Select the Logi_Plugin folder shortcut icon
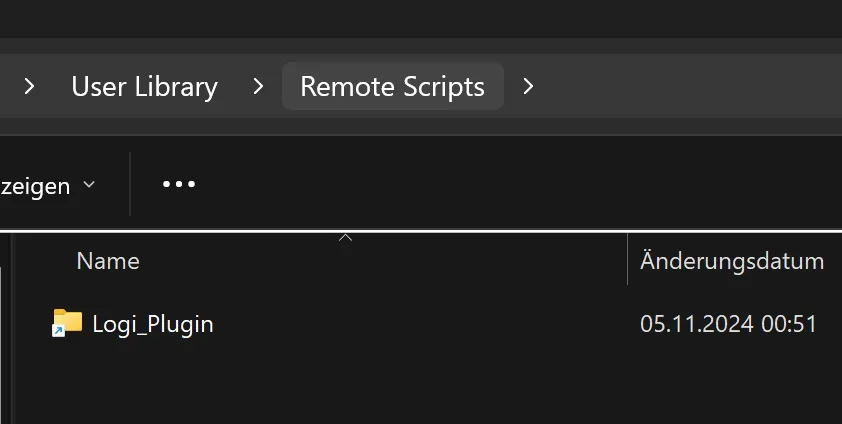This screenshot has width=842, height=424. tap(68, 322)
